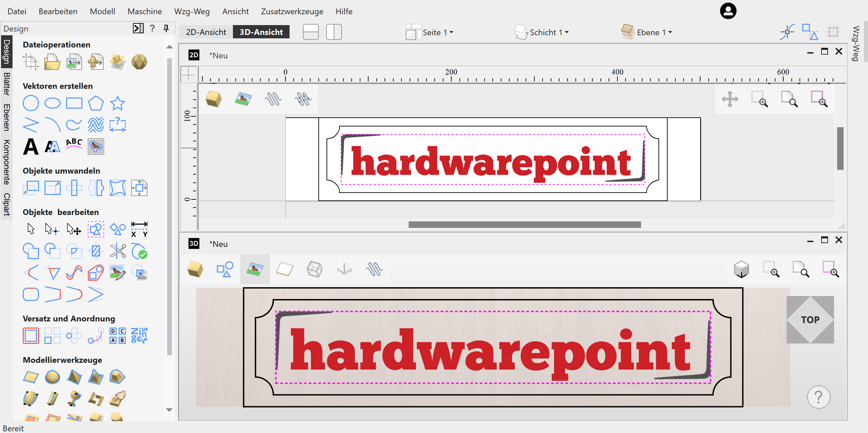Viewport: 868px width, 433px height.
Task: Select the offset vectors tool
Action: (x=31, y=336)
